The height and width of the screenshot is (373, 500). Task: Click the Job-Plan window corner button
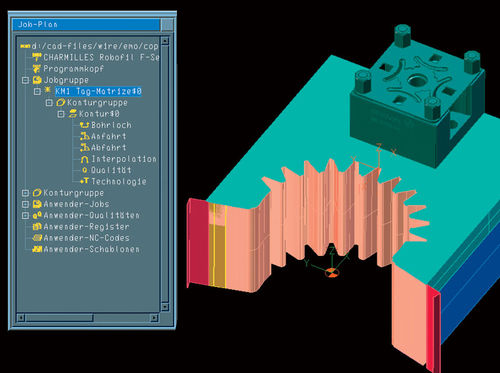coord(167,25)
